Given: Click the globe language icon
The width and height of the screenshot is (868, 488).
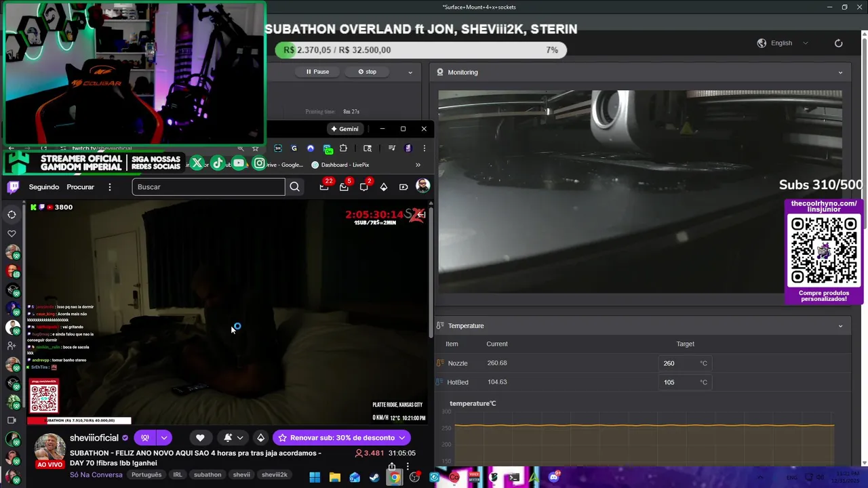Looking at the screenshot, I should click(762, 43).
